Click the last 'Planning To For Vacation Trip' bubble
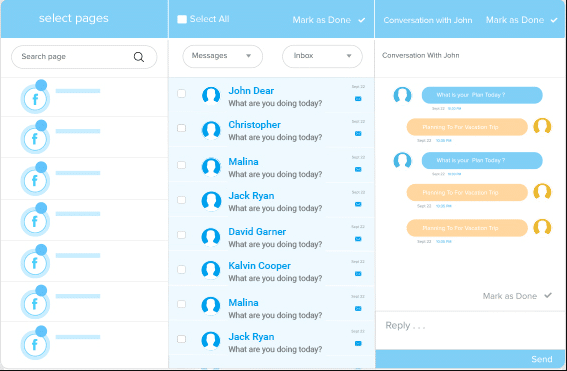Viewport: 567px width, 371px height. click(467, 228)
